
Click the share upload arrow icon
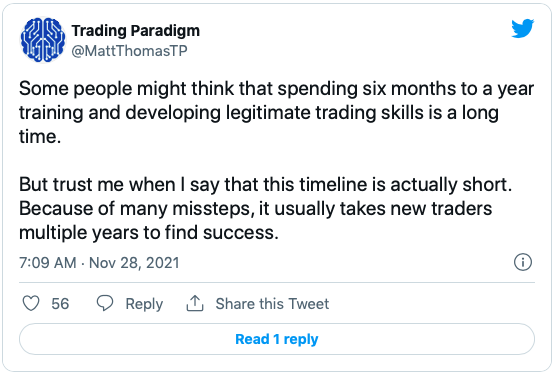coord(195,303)
